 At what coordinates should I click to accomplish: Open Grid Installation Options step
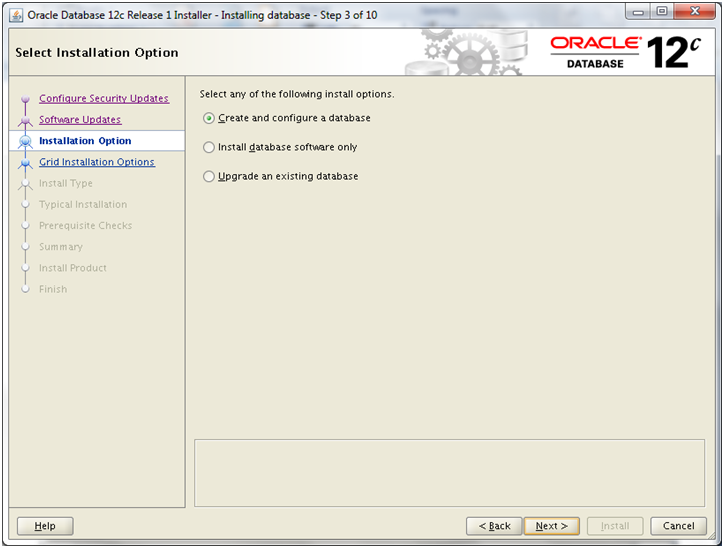97,162
